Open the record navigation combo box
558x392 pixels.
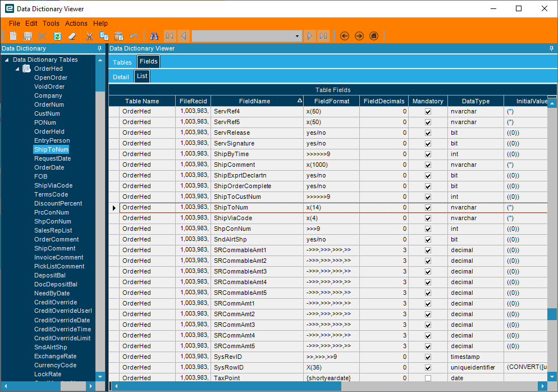pos(297,36)
